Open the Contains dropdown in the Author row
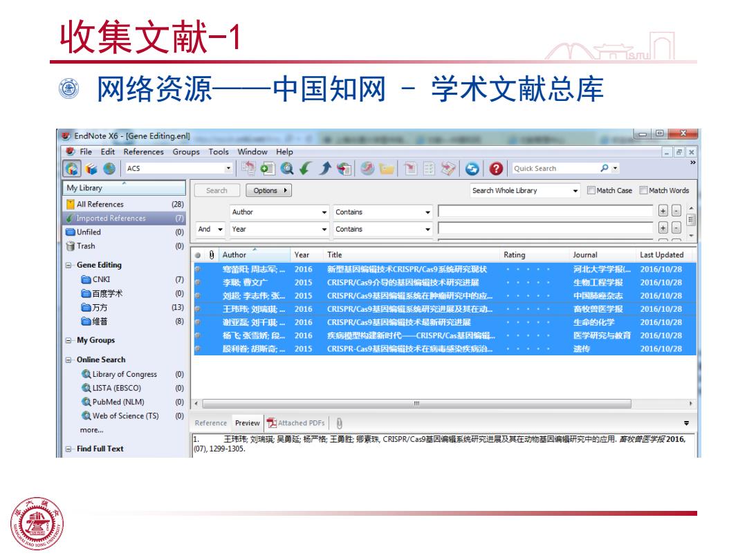The image size is (747, 560). [x=427, y=212]
